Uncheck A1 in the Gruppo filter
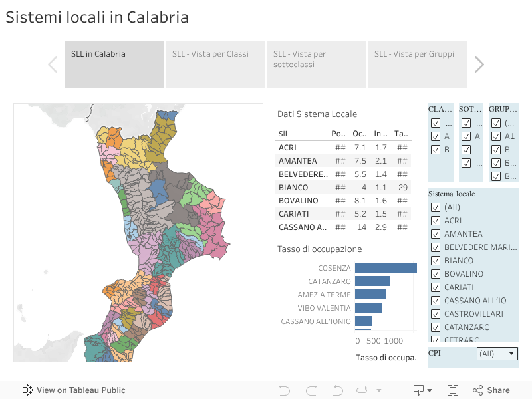Screen dimensions: 532x399 tap(495, 136)
